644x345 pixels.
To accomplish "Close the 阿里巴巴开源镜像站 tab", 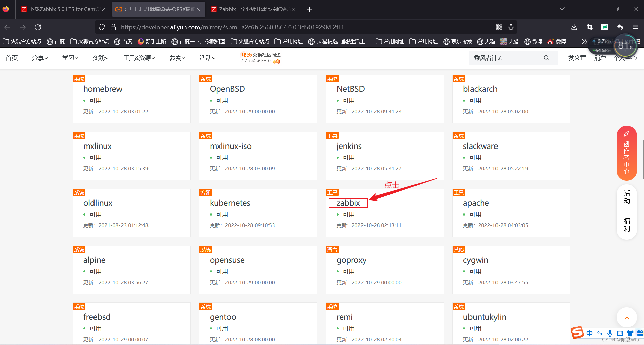I will 198,9.
